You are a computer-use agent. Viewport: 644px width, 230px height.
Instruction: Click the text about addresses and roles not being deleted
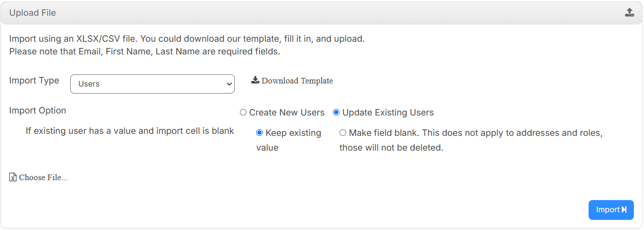[x=471, y=140]
